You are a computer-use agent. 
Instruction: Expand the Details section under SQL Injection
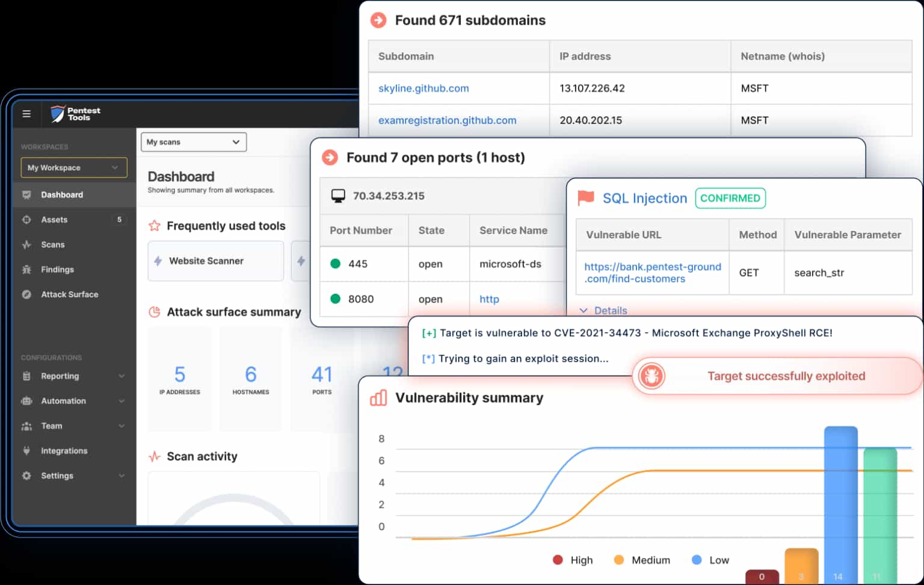coord(603,311)
